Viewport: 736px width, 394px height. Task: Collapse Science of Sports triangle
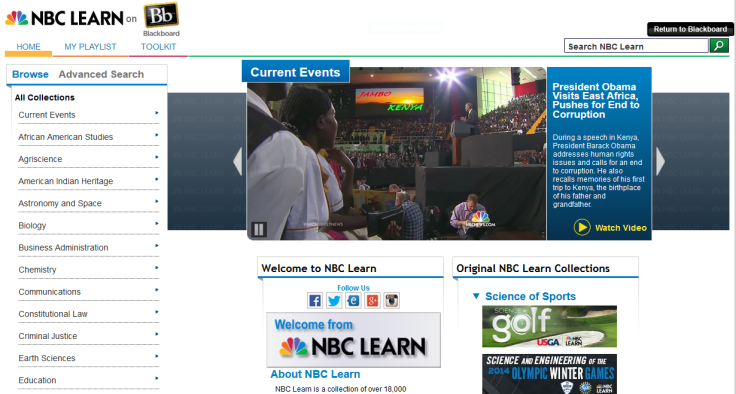click(476, 296)
